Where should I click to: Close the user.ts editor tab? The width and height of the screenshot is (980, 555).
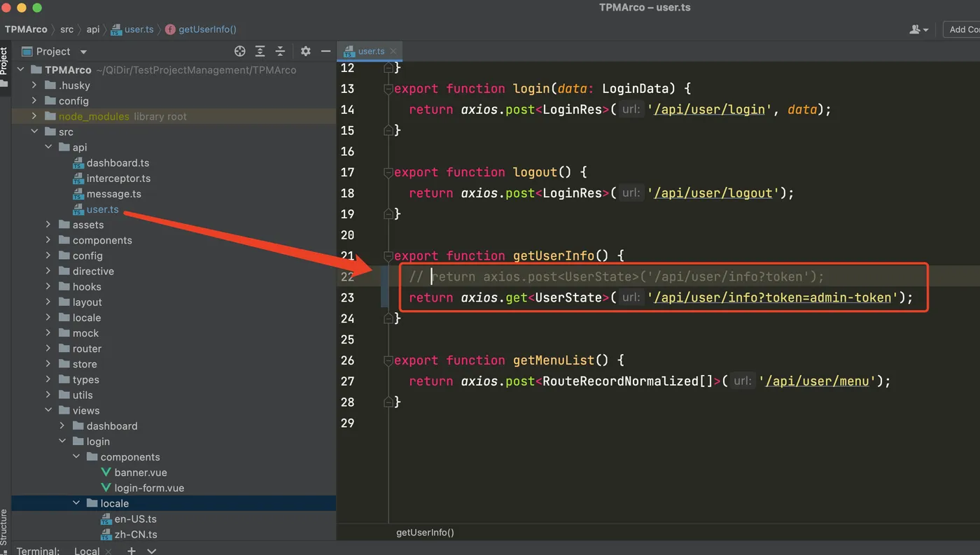393,51
